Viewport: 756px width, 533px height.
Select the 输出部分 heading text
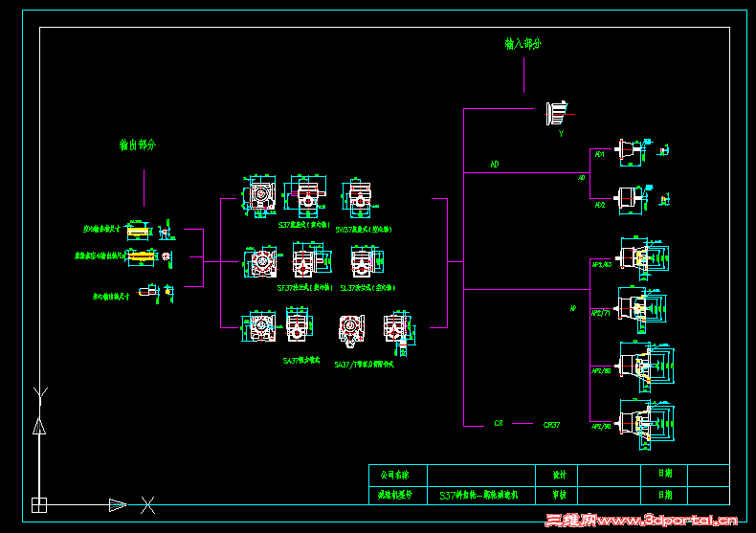tap(138, 144)
